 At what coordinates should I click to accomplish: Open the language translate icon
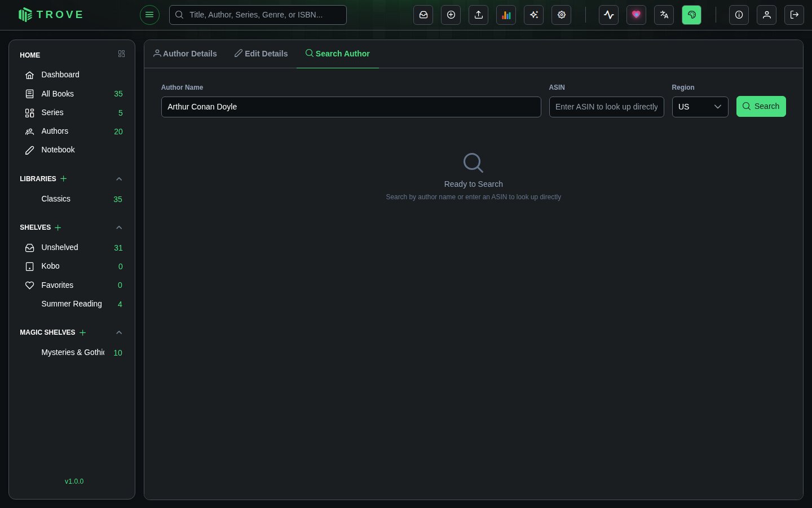664,15
